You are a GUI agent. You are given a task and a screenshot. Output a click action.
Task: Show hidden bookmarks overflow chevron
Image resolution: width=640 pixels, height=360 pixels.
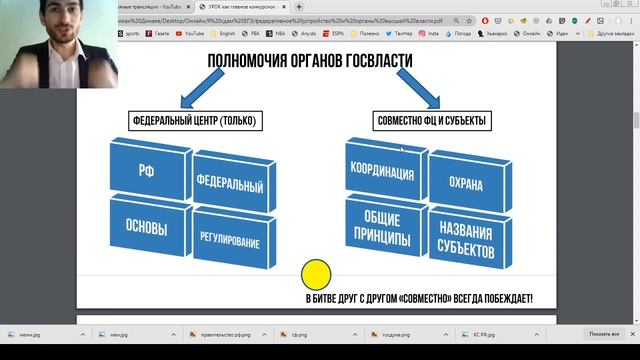click(x=578, y=33)
